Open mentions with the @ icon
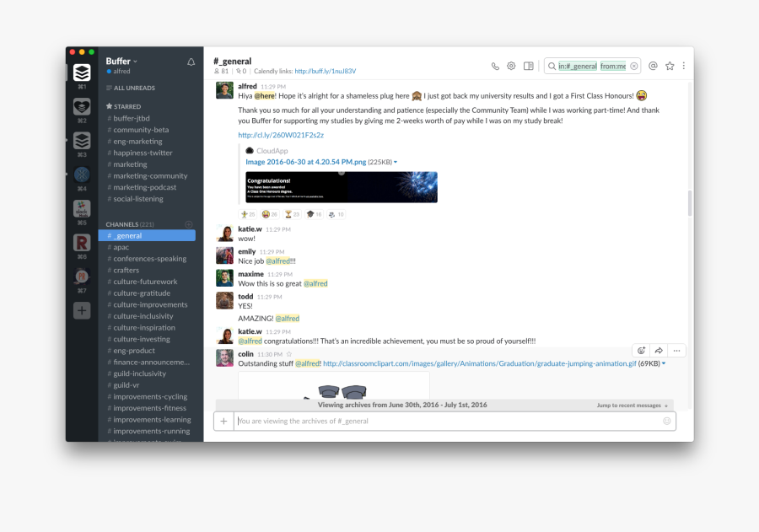The image size is (759, 532). point(653,66)
